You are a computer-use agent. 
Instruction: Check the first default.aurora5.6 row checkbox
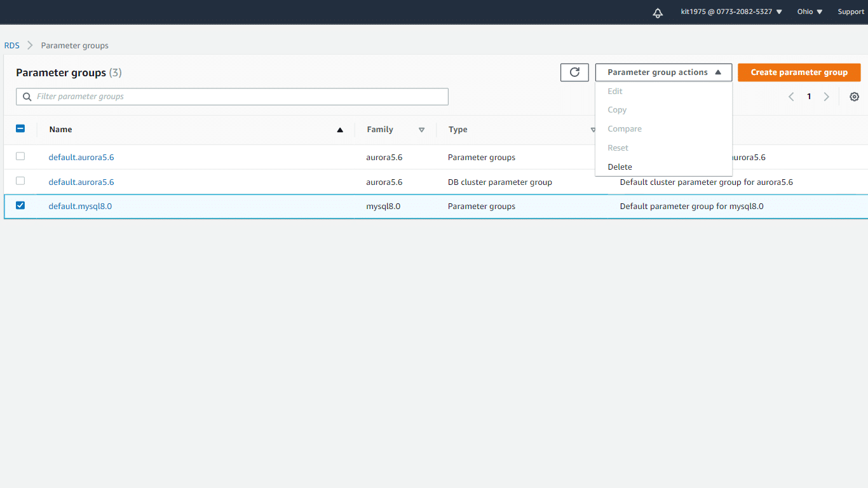coord(20,156)
